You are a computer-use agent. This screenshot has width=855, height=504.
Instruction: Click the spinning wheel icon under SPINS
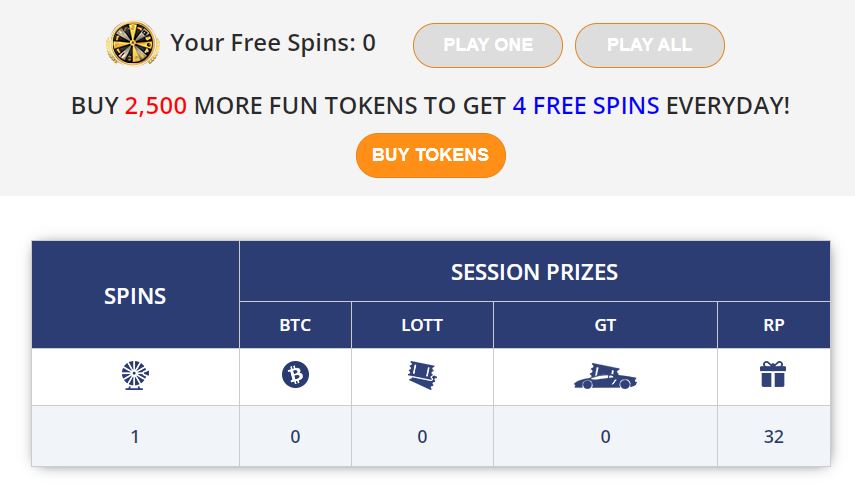pos(135,375)
